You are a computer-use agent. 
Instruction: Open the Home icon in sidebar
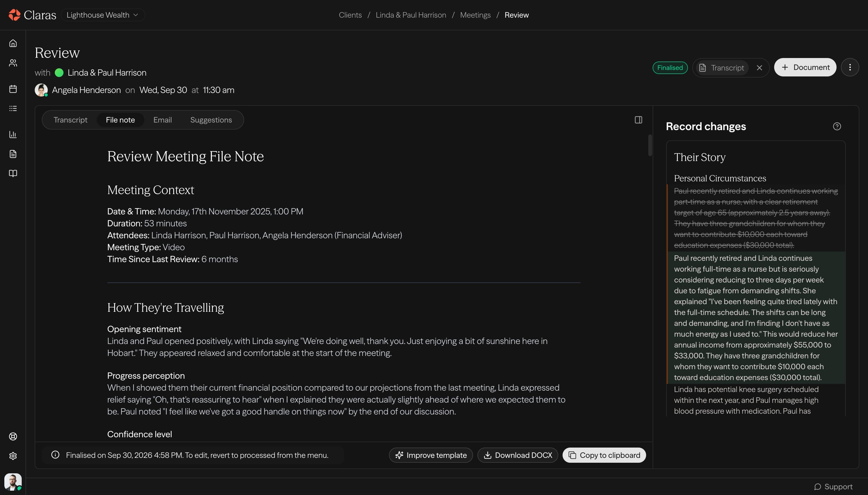coord(13,43)
